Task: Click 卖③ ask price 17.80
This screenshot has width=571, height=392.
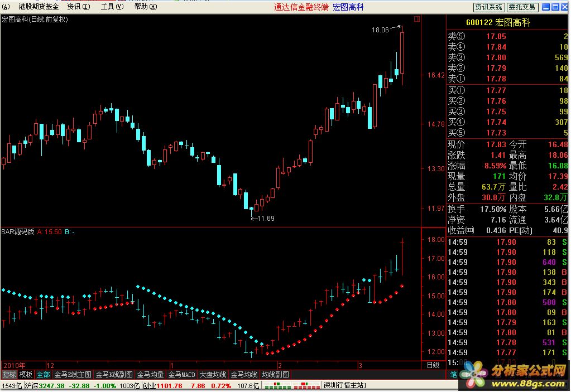Action: pos(496,57)
